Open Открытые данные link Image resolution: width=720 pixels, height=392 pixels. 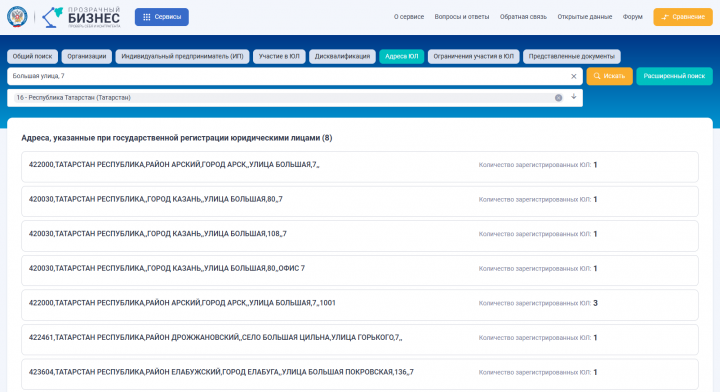click(x=585, y=17)
